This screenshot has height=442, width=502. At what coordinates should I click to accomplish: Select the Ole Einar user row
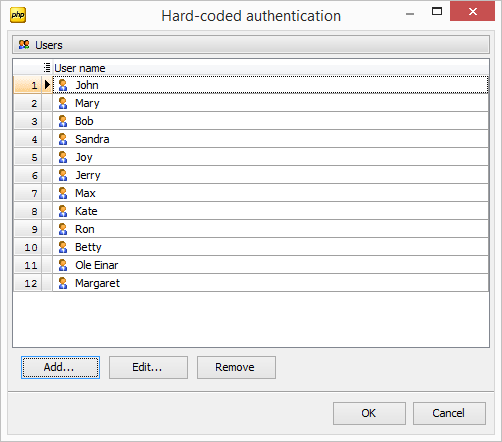(x=270, y=265)
